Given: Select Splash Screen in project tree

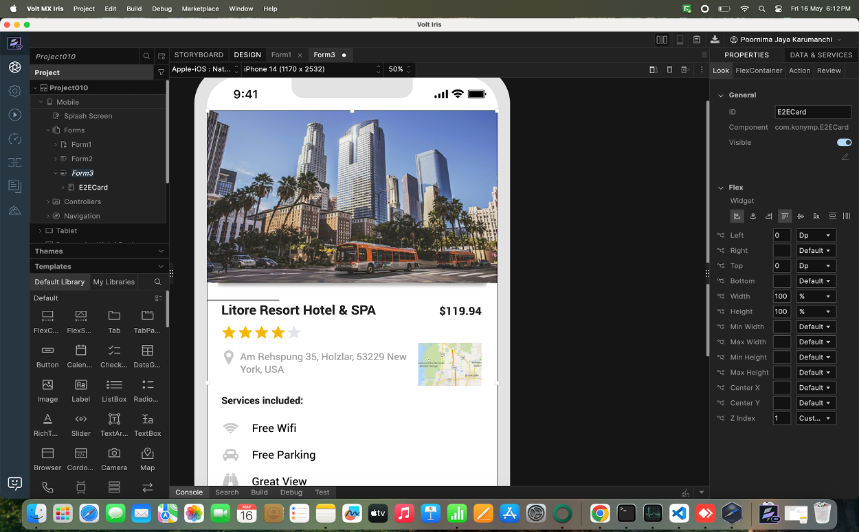Looking at the screenshot, I should click(x=88, y=116).
